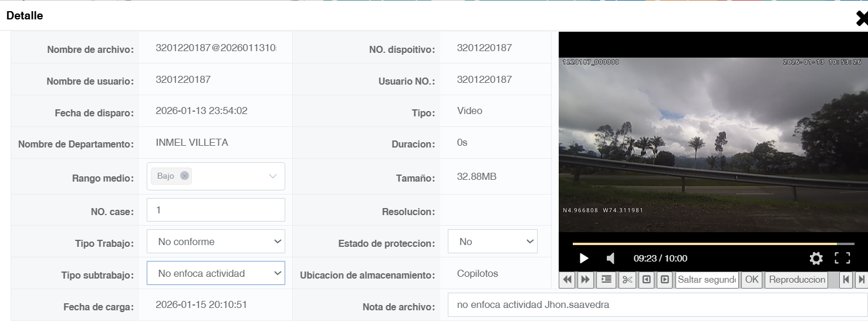Click the video preview frame
Image resolution: width=868 pixels, height=325 pixels.
point(712,144)
